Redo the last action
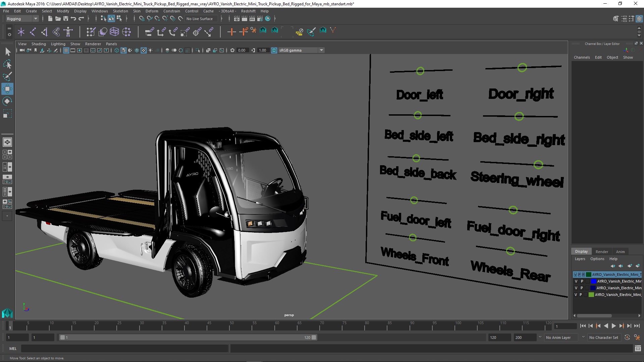Viewport: 644px width, 362px height. 81,19
